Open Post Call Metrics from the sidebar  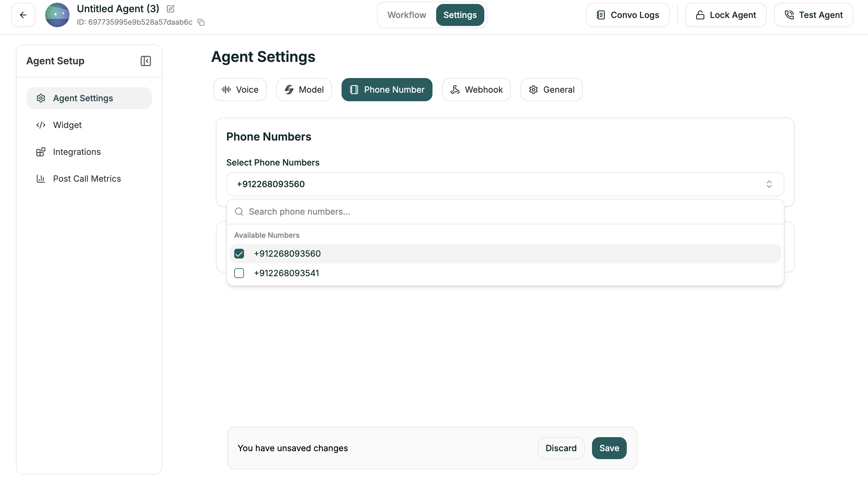(87, 179)
